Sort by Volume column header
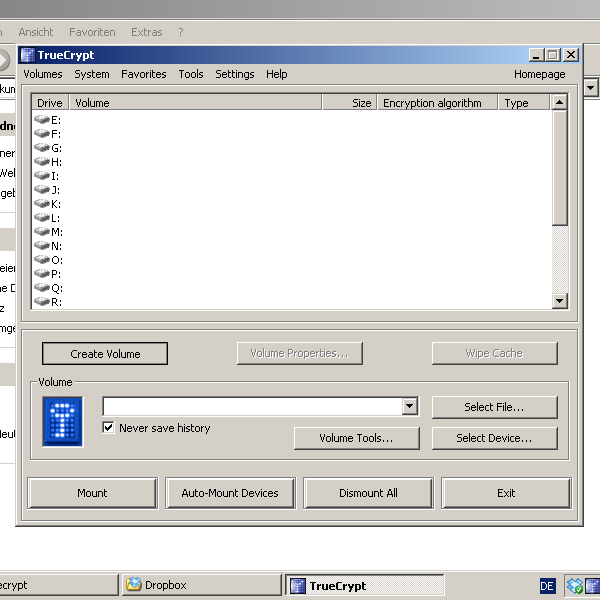 (x=195, y=103)
